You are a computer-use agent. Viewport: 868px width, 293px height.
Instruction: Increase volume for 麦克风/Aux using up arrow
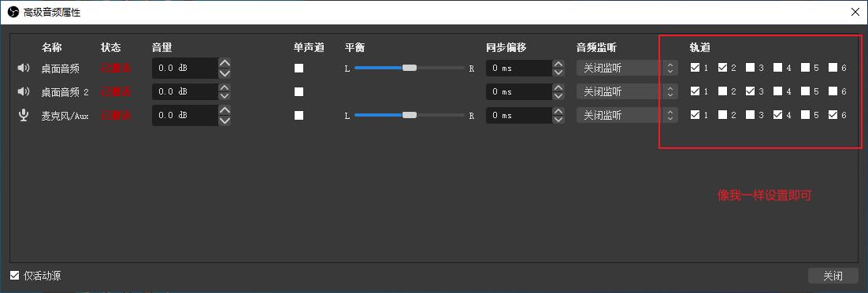click(224, 110)
